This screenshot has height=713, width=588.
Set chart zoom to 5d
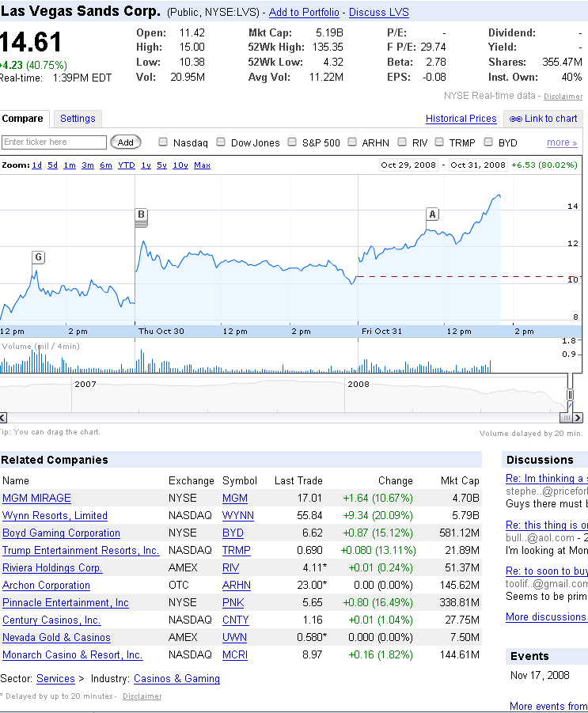(x=53, y=165)
